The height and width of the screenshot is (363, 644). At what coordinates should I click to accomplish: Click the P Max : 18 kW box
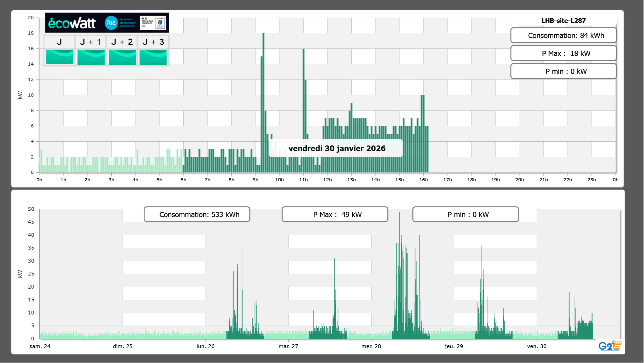click(x=563, y=53)
